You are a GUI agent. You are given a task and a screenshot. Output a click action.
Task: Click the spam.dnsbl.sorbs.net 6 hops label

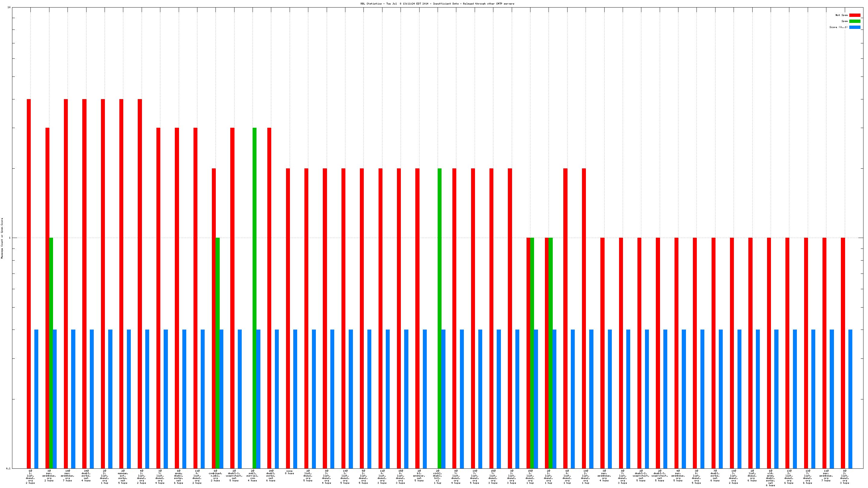[178, 477]
